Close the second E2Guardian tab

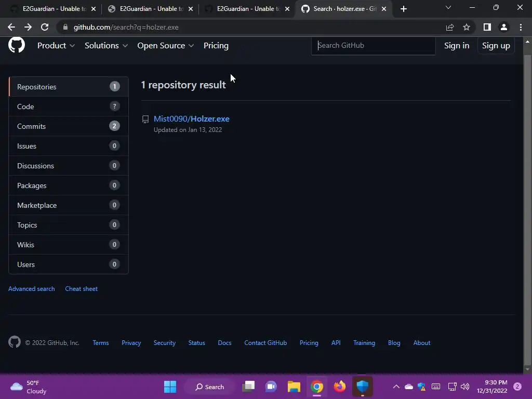(191, 9)
